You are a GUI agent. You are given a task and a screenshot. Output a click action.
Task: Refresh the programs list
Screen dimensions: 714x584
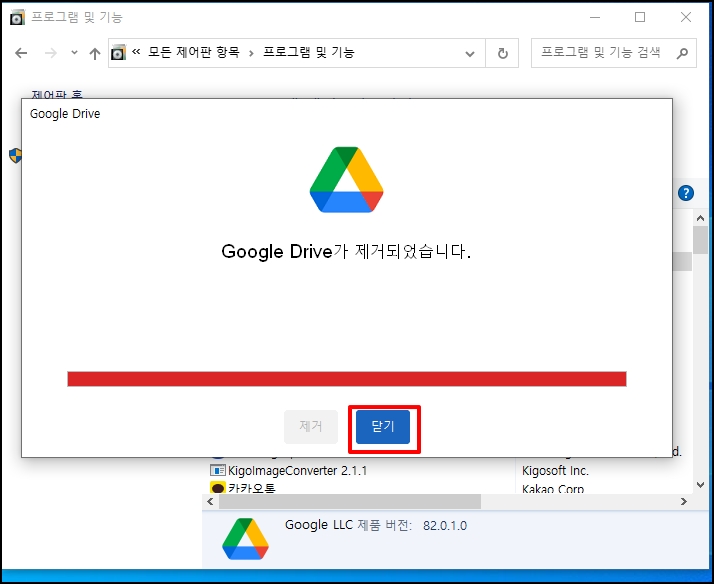[502, 53]
